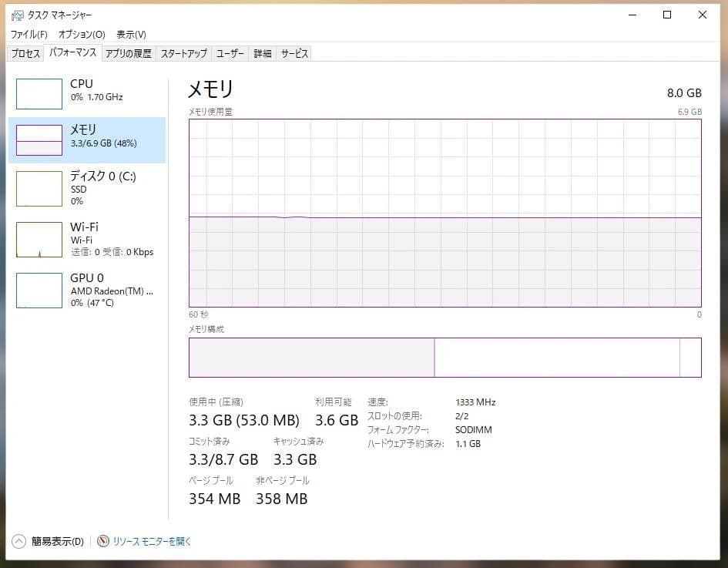This screenshot has height=568, width=728.
Task: Switch to the サービス tab
Action: tap(294, 53)
